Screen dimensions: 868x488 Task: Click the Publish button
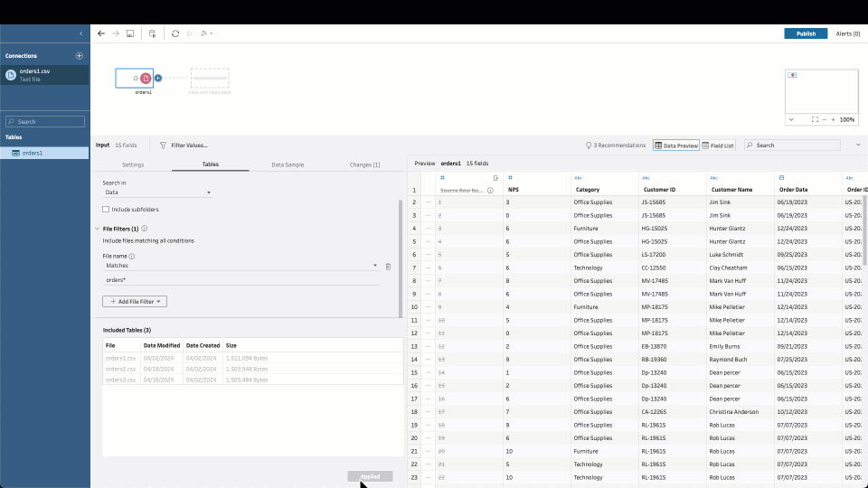(806, 33)
